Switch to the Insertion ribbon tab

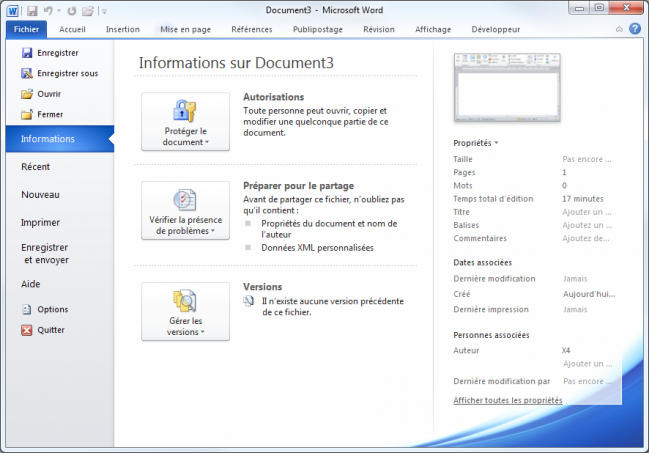point(123,30)
